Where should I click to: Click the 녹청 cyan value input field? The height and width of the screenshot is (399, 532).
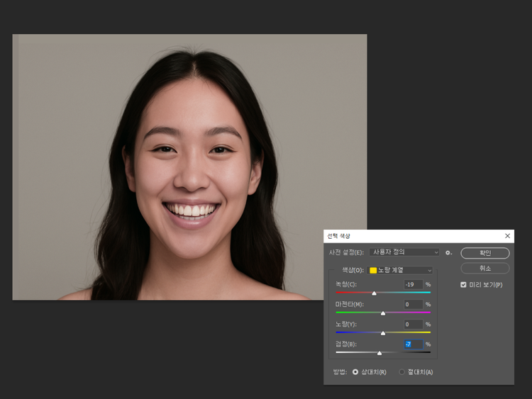tap(413, 284)
